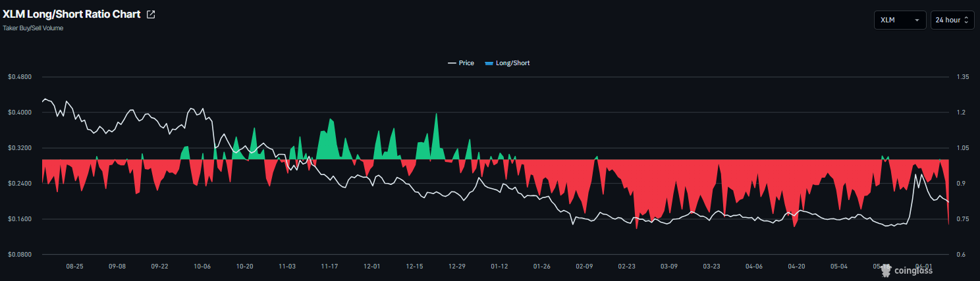Viewport: 980px width, 281px height.
Task: Click the 04-20 date axis label
Action: 796,267
